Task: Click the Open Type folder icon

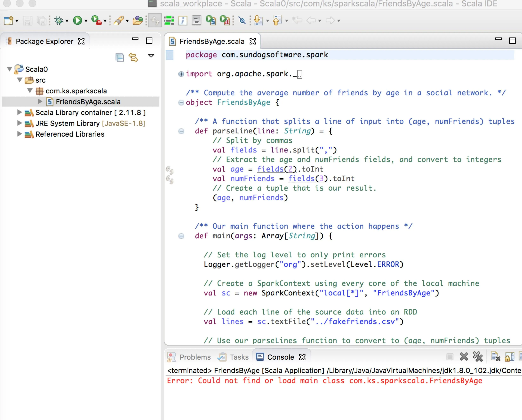Action: (137, 21)
